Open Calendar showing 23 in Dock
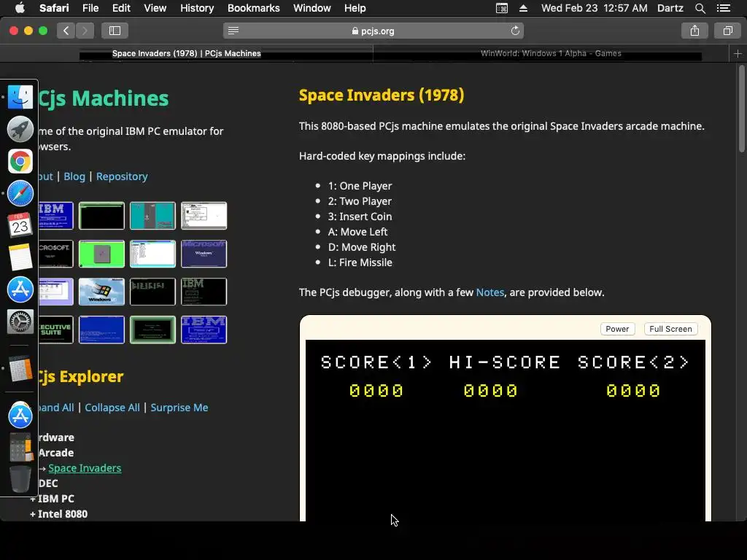 pos(20,225)
